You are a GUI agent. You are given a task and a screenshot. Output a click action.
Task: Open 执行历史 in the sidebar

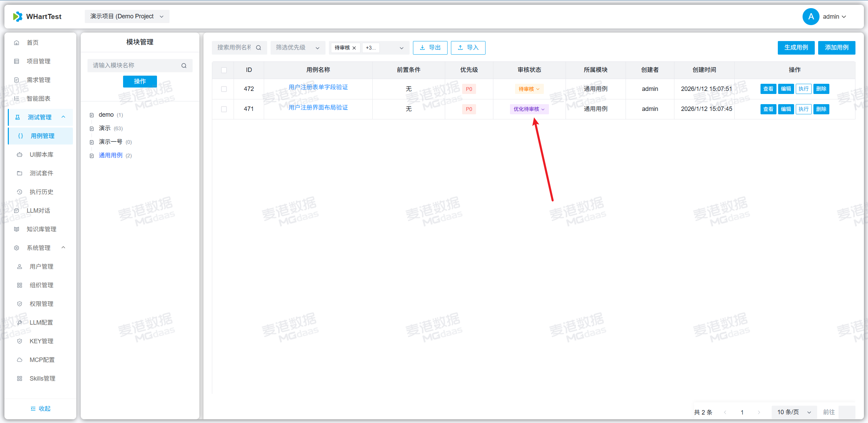[41, 192]
